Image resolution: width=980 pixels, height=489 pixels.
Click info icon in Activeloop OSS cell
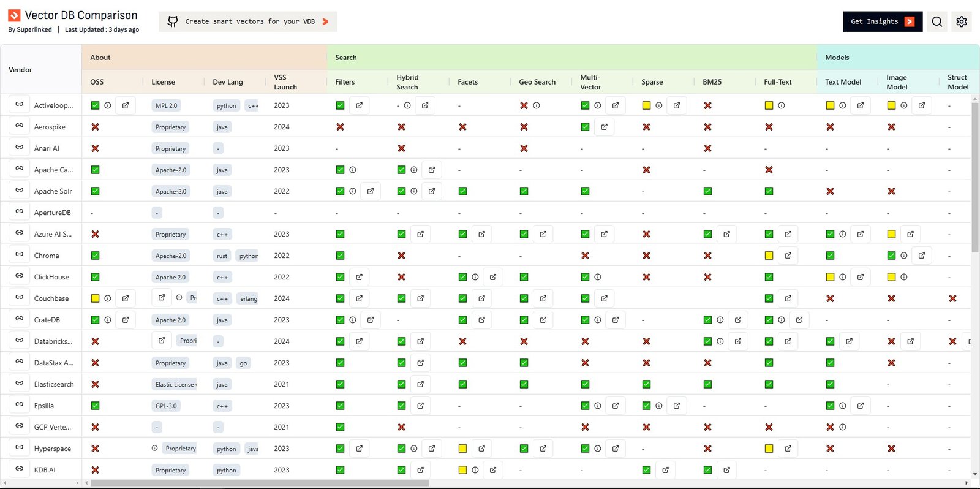[108, 105]
